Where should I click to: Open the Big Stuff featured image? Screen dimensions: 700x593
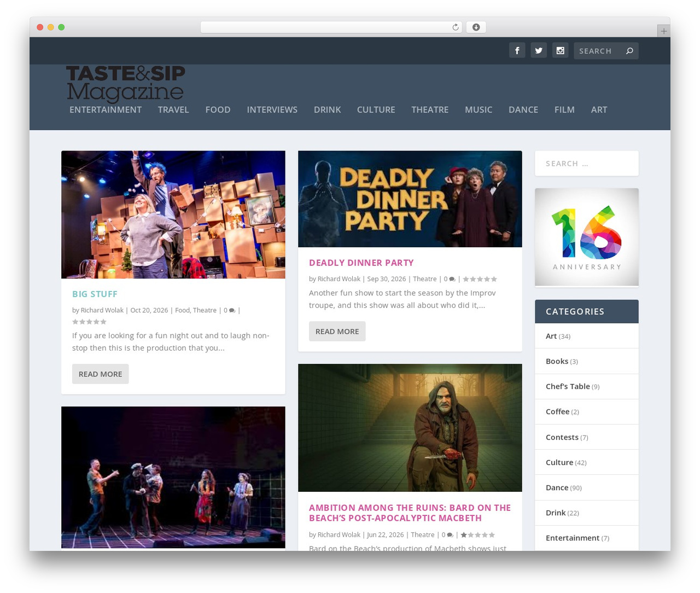pos(173,214)
